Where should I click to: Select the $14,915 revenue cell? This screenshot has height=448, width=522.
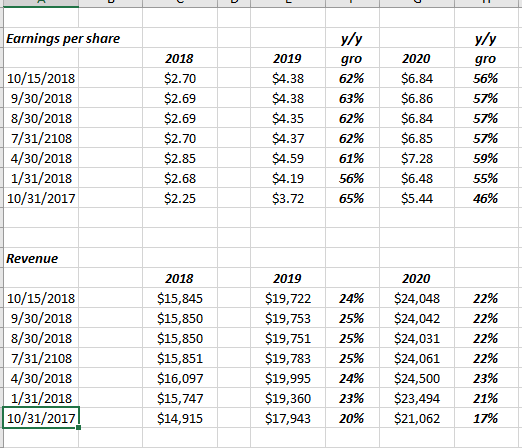point(180,418)
